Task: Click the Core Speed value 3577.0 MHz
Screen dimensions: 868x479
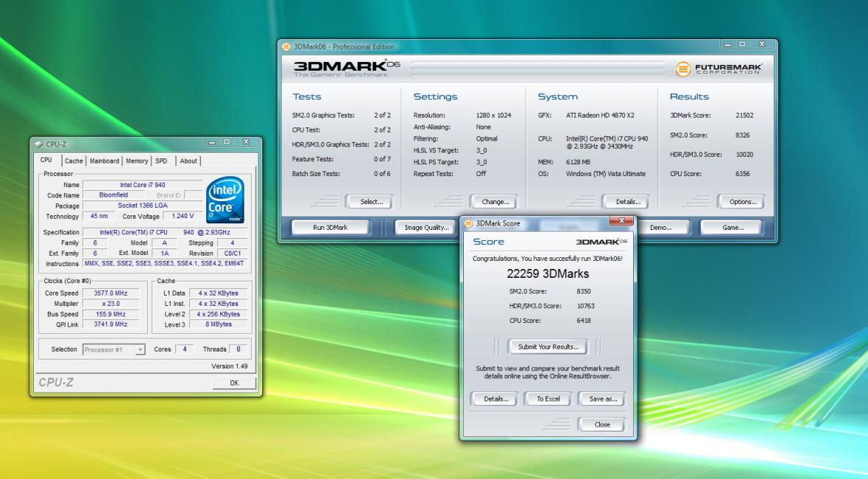Action: click(110, 293)
